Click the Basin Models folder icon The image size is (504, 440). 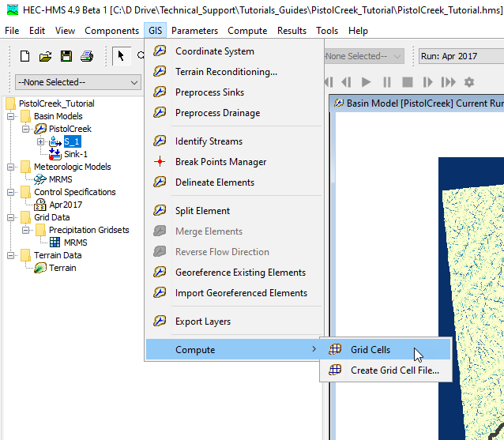click(x=25, y=116)
